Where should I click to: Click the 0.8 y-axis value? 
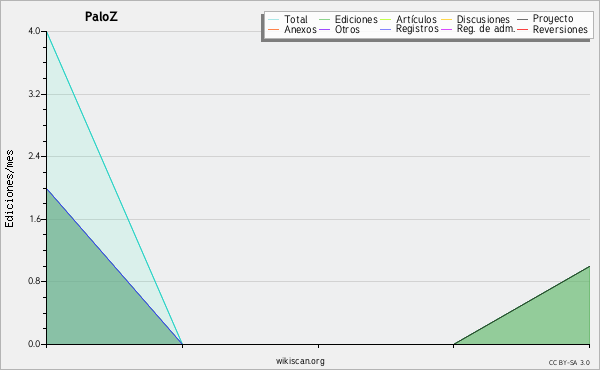point(34,282)
